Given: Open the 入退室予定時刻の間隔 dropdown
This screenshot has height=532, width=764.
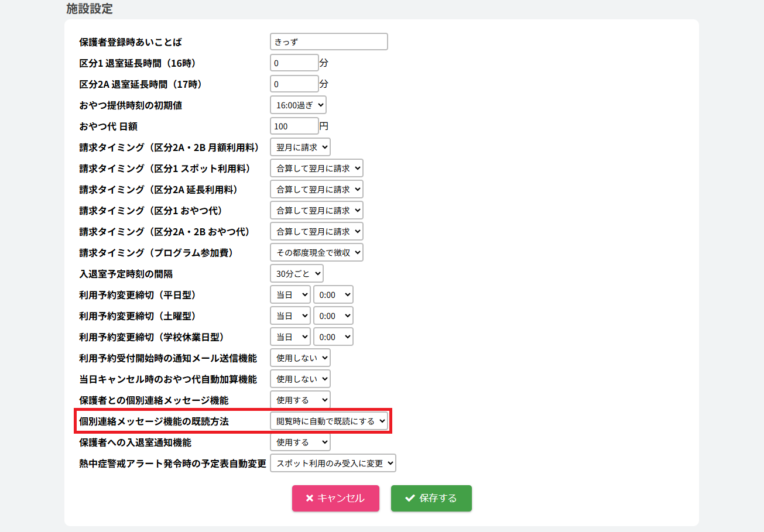Looking at the screenshot, I should [297, 274].
